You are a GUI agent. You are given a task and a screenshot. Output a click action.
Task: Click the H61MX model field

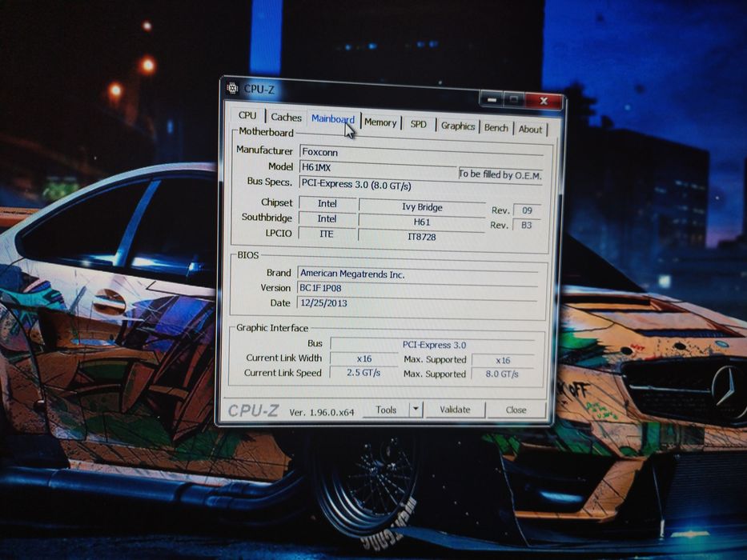click(x=378, y=167)
